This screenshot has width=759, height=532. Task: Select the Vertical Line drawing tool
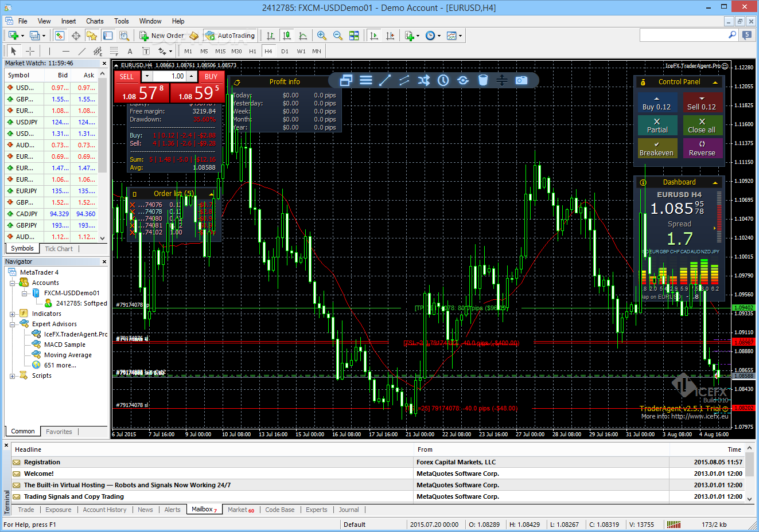coord(50,51)
